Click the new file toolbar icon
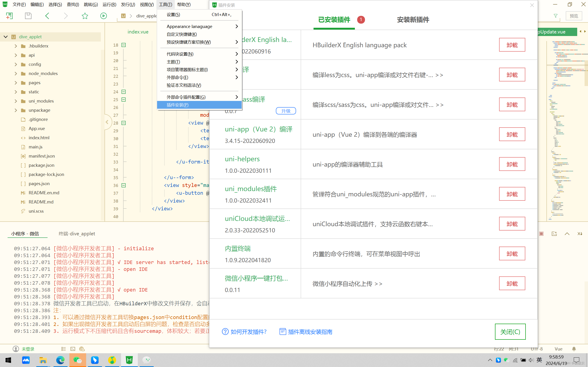The width and height of the screenshot is (588, 367). tap(9, 16)
